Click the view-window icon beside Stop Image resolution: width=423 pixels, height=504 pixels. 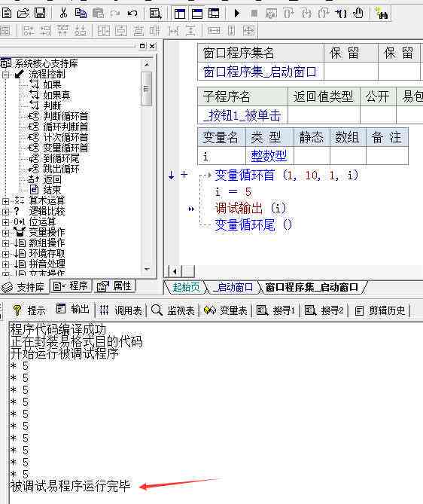click(x=271, y=13)
